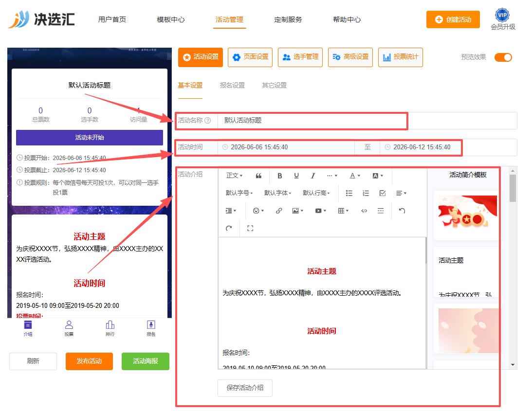Apply underline formatting in editor
Viewport: 532px width, 411px height.
[x=296, y=176]
